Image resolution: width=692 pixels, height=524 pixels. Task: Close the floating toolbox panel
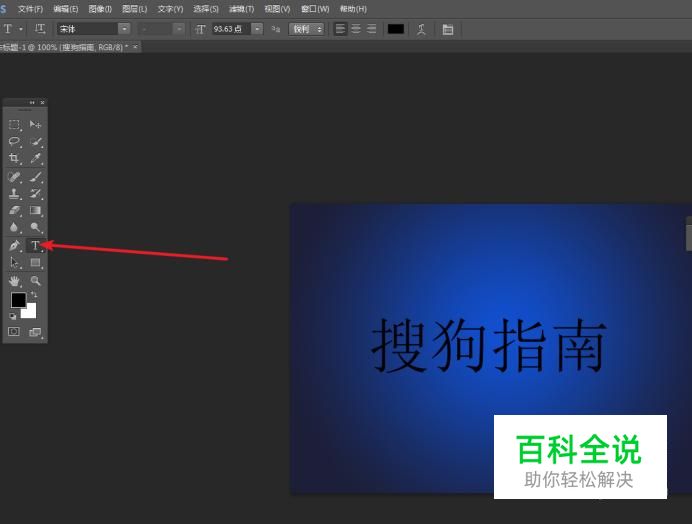(42, 102)
